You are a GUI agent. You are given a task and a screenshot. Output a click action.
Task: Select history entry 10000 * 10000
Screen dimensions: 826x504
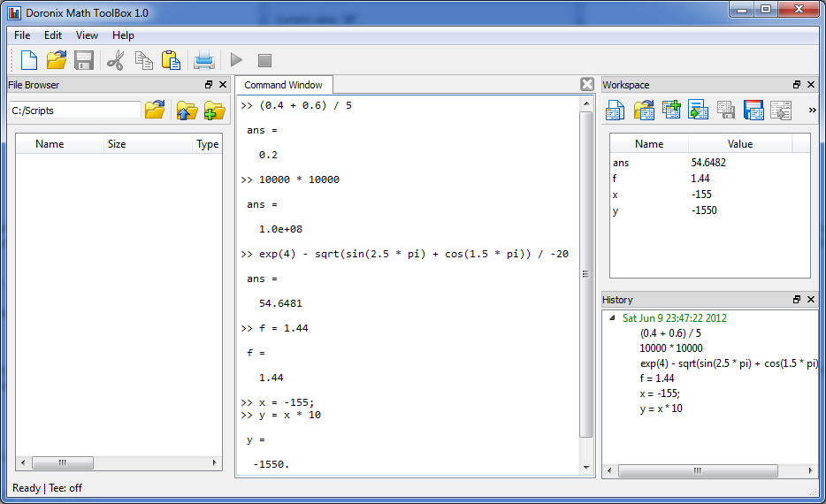click(671, 348)
